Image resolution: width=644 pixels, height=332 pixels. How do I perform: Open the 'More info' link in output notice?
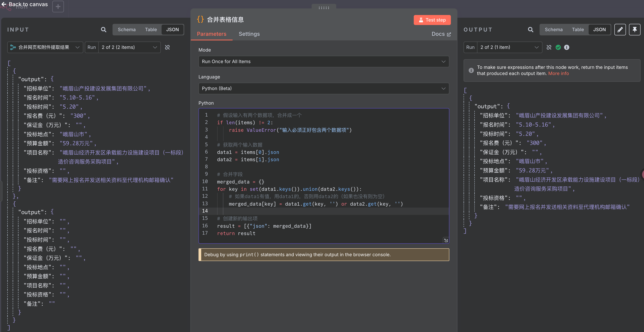[558, 73]
